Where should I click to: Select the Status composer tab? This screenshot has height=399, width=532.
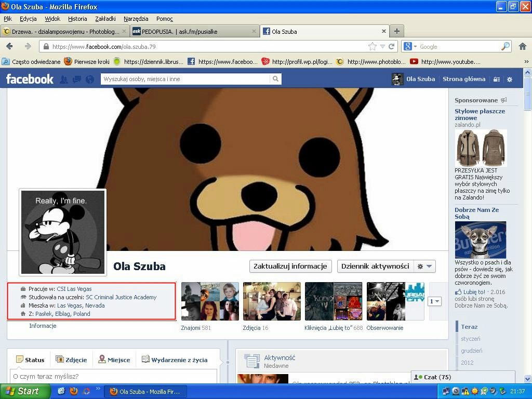[x=30, y=360]
